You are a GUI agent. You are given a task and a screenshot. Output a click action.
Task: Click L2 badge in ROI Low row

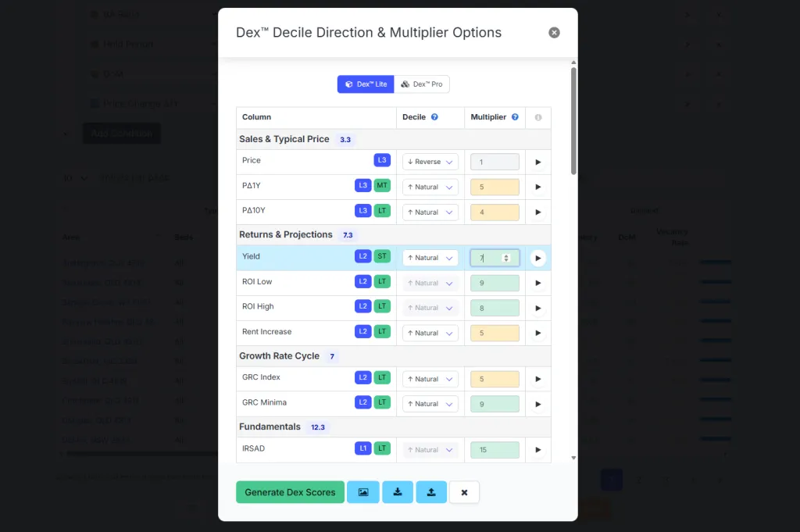[362, 281]
